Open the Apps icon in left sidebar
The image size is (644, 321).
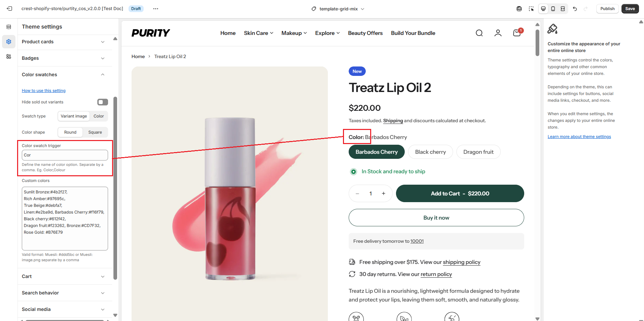9,56
